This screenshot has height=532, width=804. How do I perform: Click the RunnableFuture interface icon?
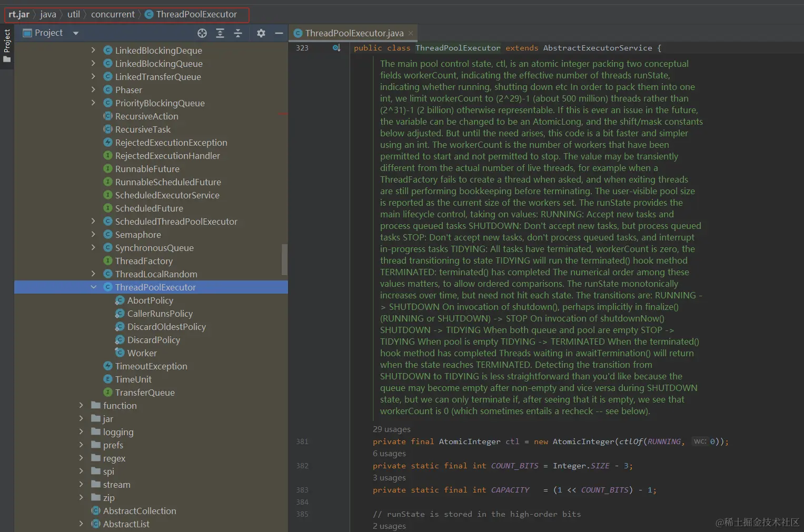[x=108, y=168]
